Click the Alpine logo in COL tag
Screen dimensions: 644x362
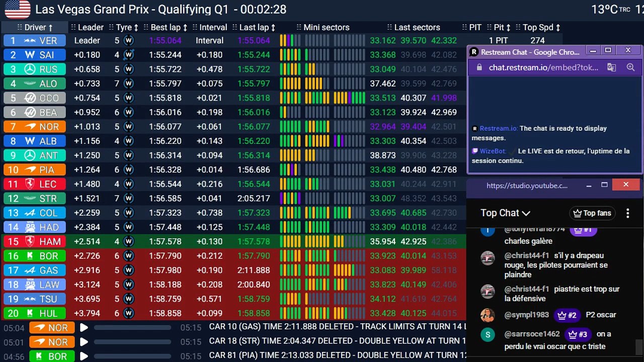coord(30,213)
